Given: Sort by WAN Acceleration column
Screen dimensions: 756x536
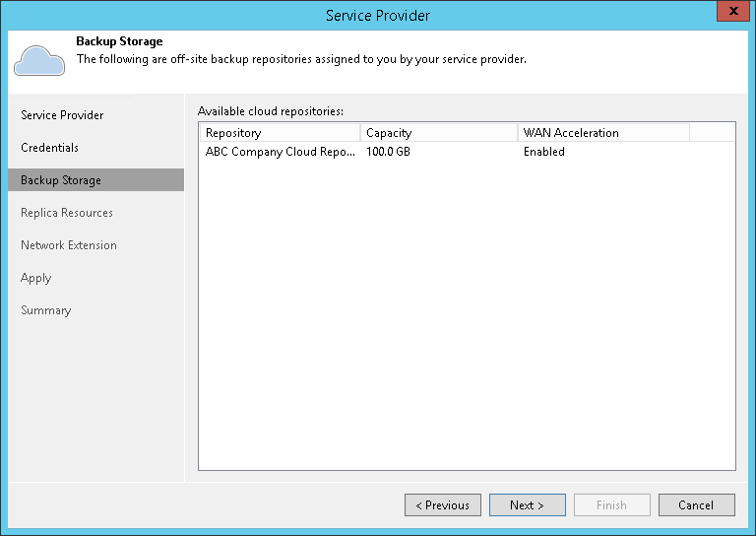Looking at the screenshot, I should click(x=603, y=133).
